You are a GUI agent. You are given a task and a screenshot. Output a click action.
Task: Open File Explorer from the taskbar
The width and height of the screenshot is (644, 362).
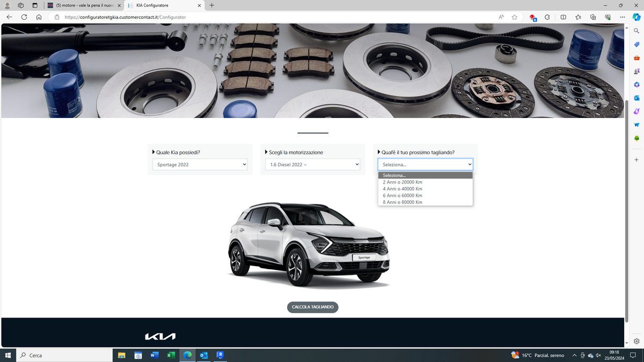click(121, 355)
